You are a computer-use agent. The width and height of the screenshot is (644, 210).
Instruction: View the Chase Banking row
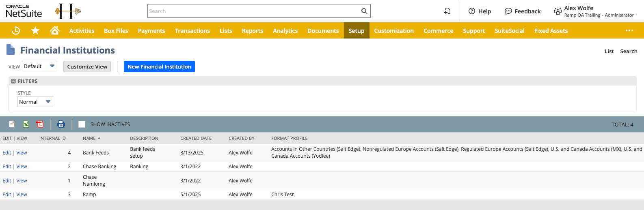[x=22, y=167]
